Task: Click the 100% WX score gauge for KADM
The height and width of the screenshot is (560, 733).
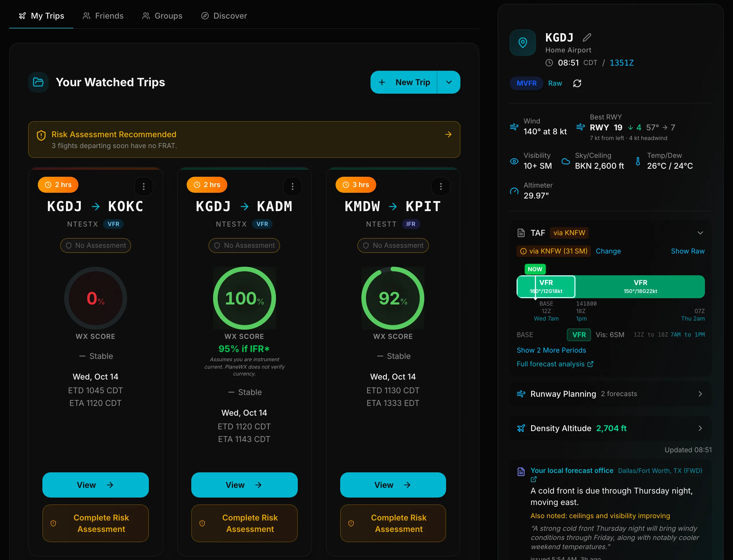Action: click(x=244, y=298)
